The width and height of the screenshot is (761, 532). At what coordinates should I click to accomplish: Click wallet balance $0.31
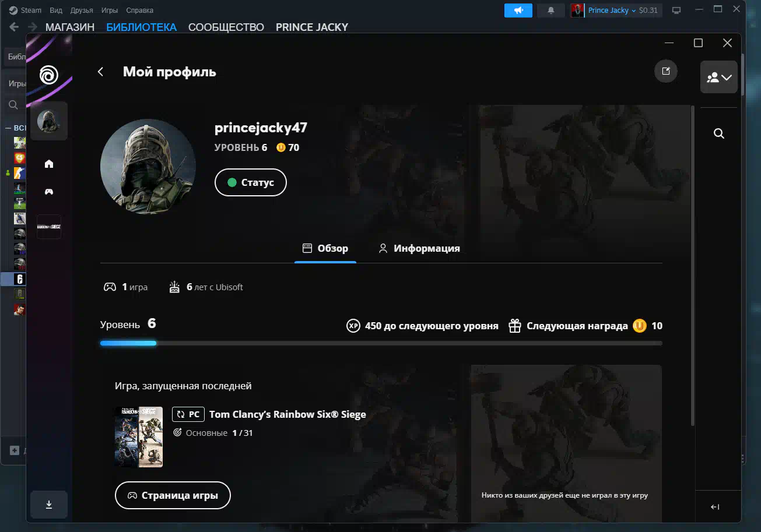tap(648, 10)
